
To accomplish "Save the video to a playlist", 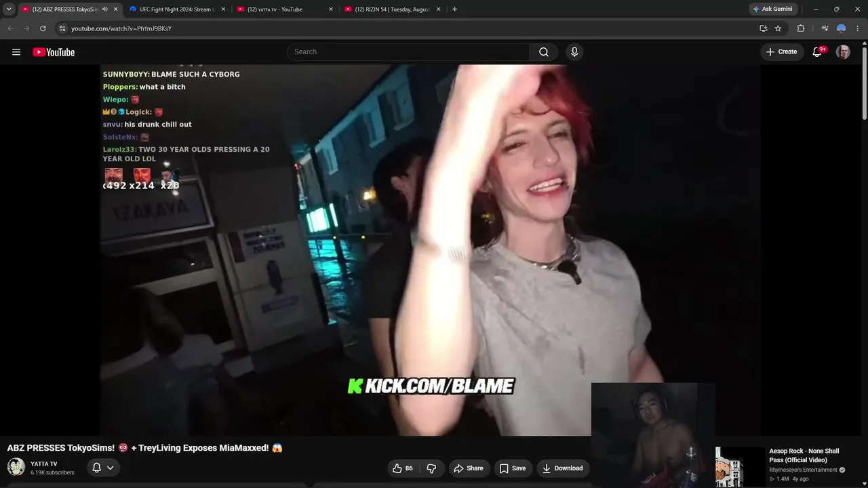I will click(x=513, y=468).
